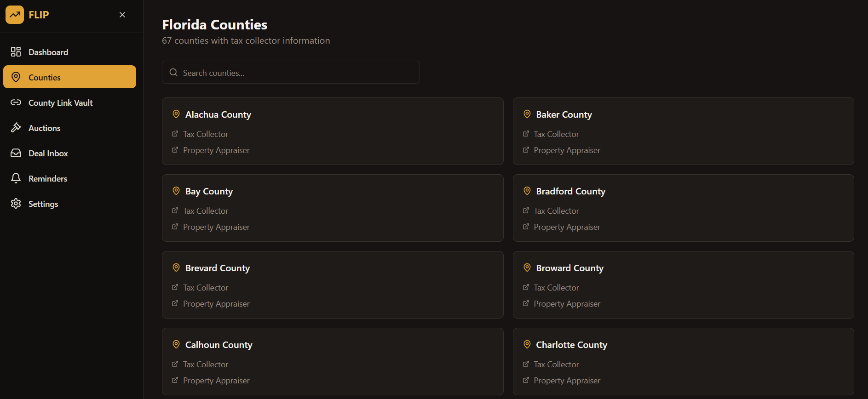Select the Bay County card title
The image size is (868, 399).
click(x=209, y=191)
